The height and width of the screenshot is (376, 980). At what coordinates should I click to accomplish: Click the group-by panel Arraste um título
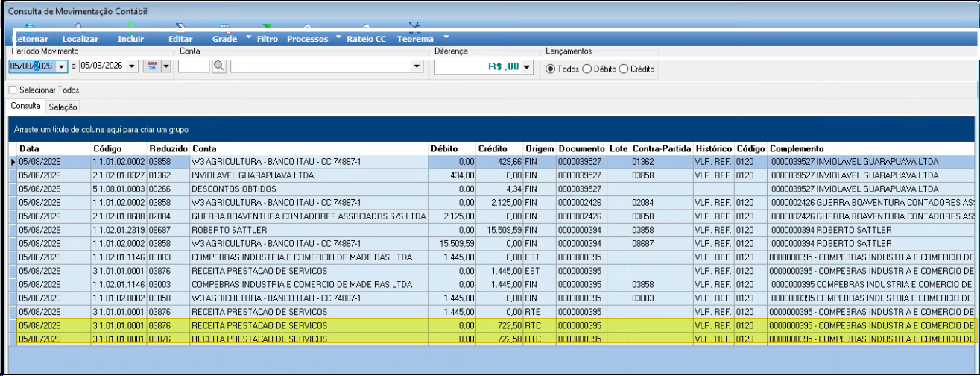[x=490, y=129]
